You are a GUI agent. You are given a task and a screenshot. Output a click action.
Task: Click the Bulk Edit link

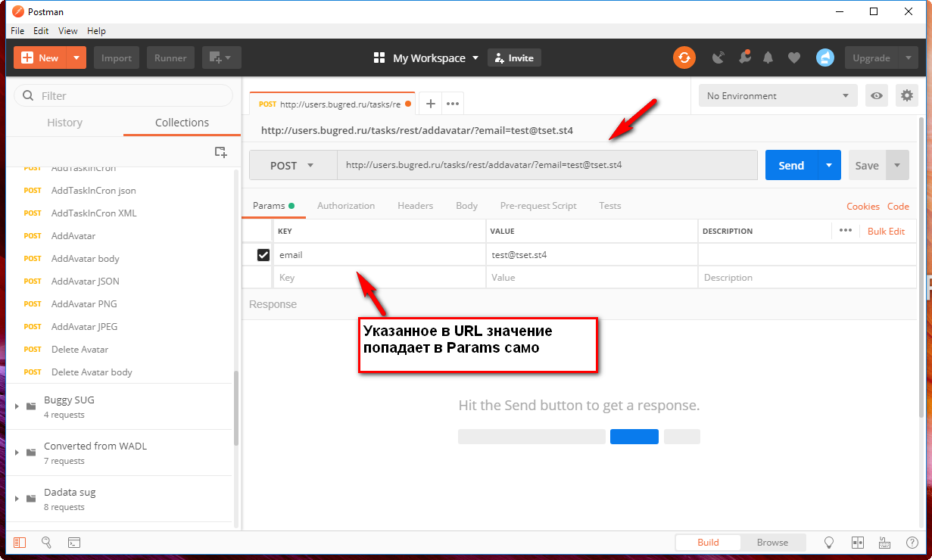(x=886, y=231)
